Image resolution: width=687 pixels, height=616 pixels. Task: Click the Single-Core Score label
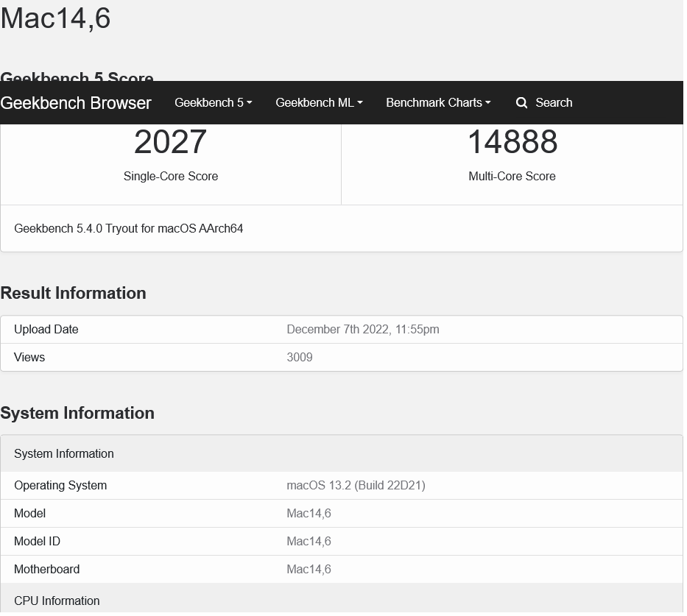coord(171,177)
